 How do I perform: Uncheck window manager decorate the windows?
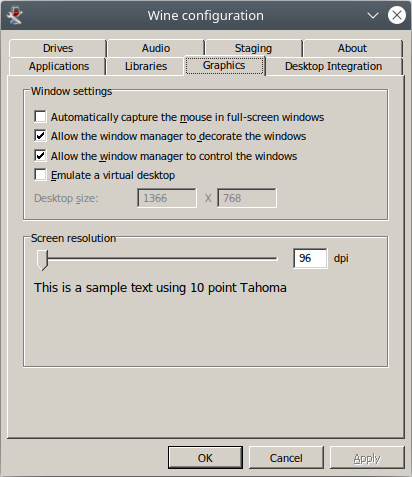(40, 136)
